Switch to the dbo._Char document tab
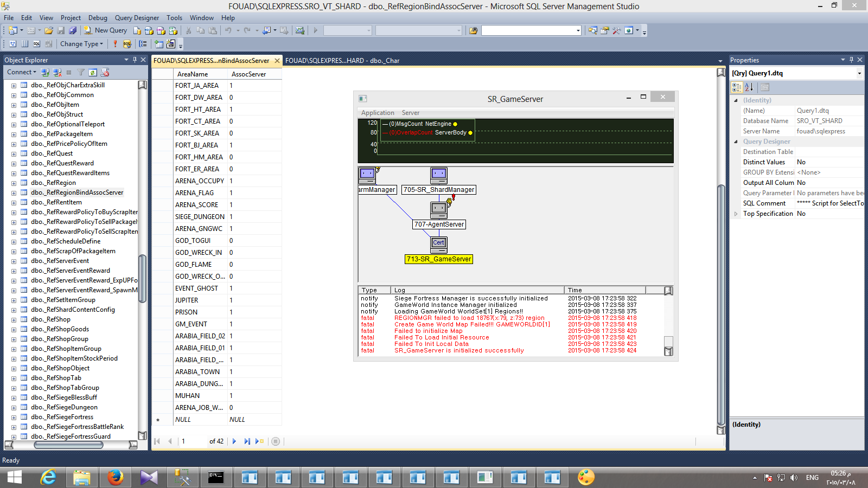 point(342,61)
